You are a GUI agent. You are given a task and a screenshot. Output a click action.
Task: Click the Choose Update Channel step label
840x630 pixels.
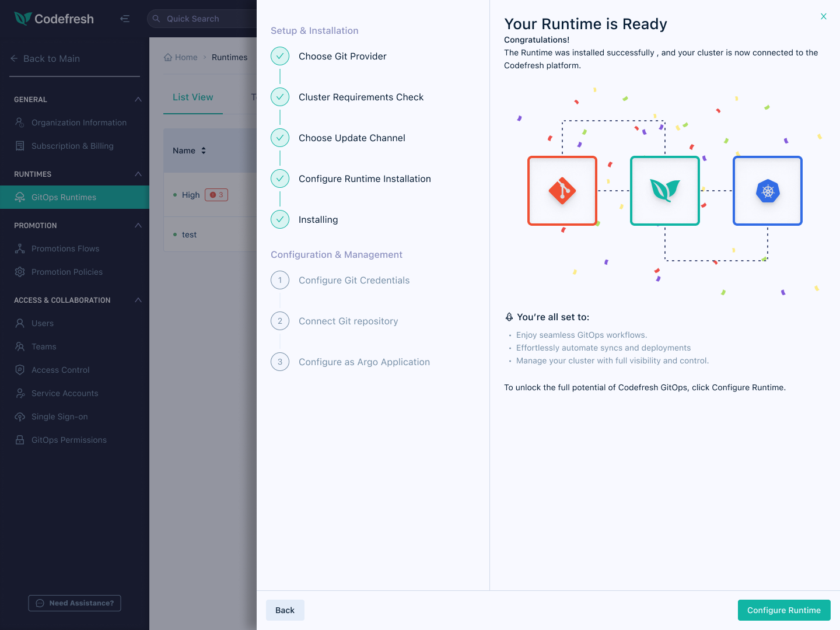pyautogui.click(x=352, y=138)
